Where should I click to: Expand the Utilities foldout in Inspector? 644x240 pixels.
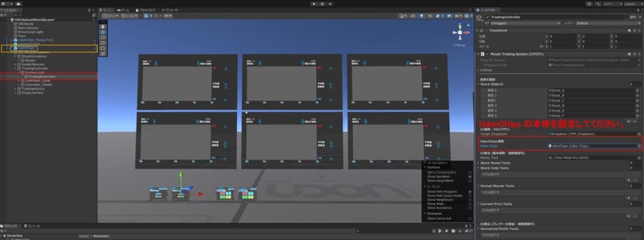[x=478, y=70]
